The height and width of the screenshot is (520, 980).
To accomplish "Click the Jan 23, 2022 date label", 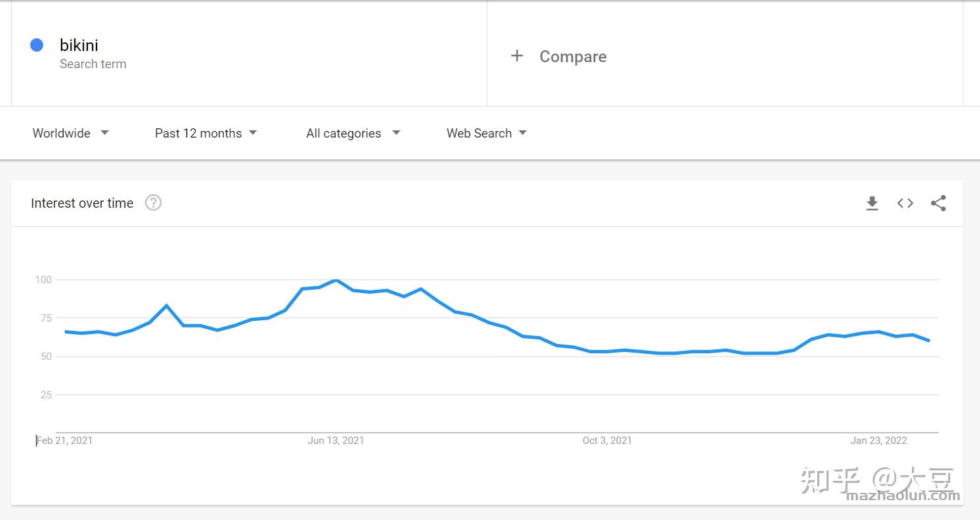I will (879, 440).
